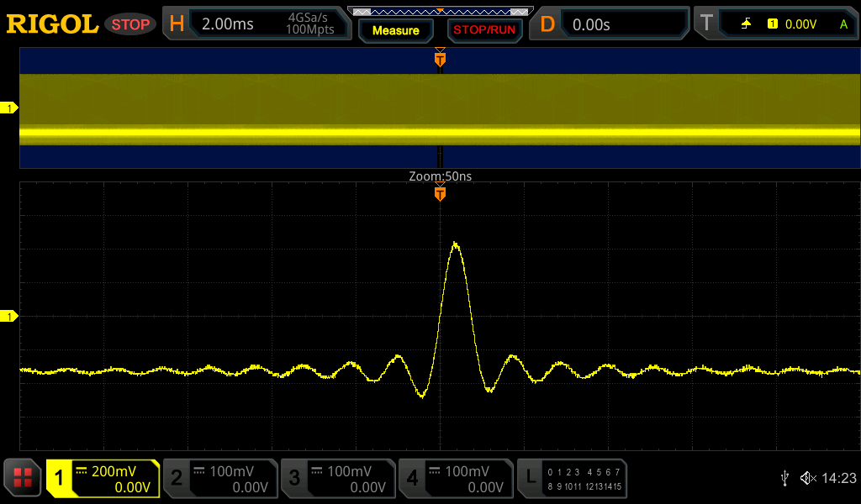Open the function navigation grid icon
Image resolution: width=861 pixels, height=504 pixels.
23,478
